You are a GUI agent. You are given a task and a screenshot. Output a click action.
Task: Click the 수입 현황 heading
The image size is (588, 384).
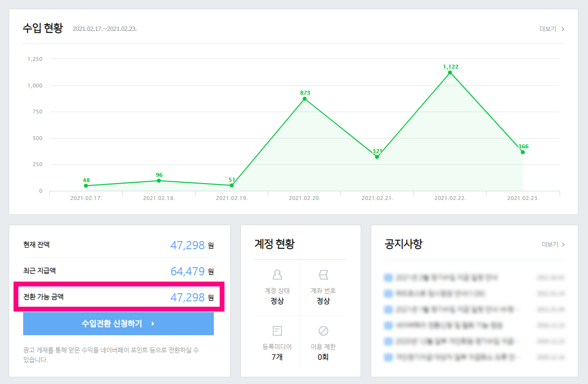(42, 28)
